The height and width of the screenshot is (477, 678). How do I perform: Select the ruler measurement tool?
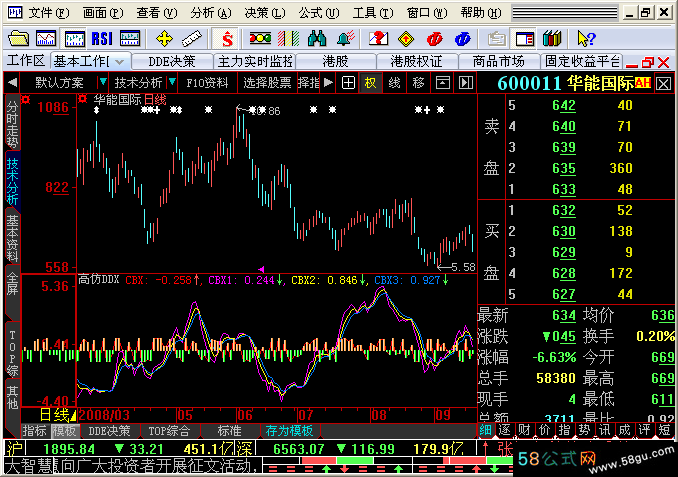(x=192, y=39)
